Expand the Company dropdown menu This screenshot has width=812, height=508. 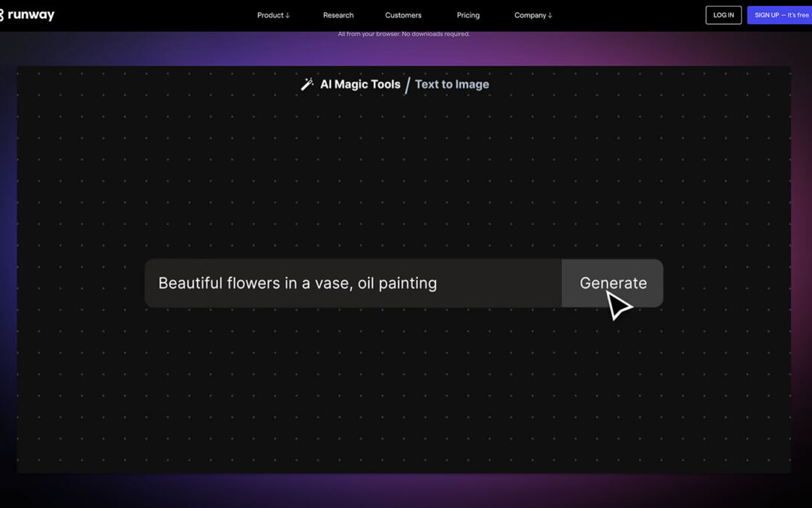530,15
